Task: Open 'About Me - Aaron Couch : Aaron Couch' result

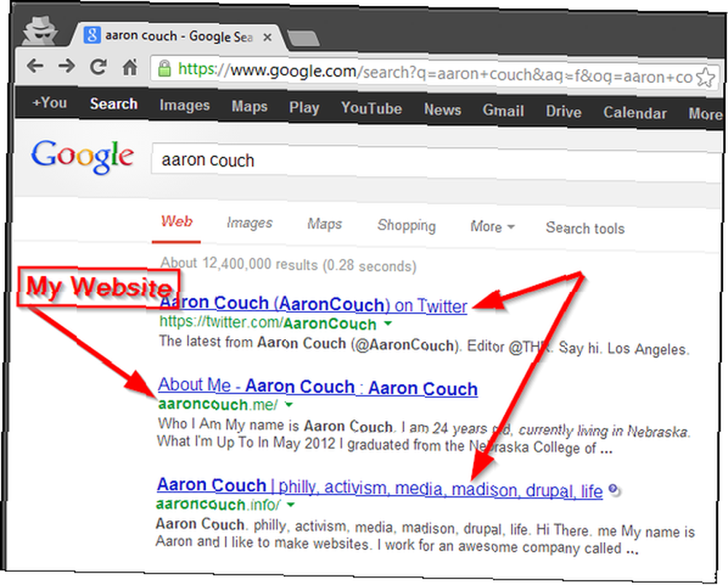Action: click(x=317, y=387)
